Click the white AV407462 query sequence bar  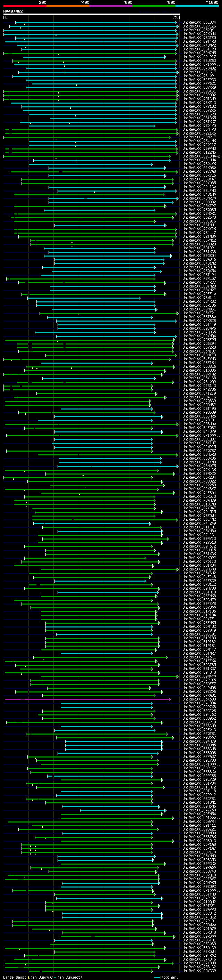click(x=92, y=14)
